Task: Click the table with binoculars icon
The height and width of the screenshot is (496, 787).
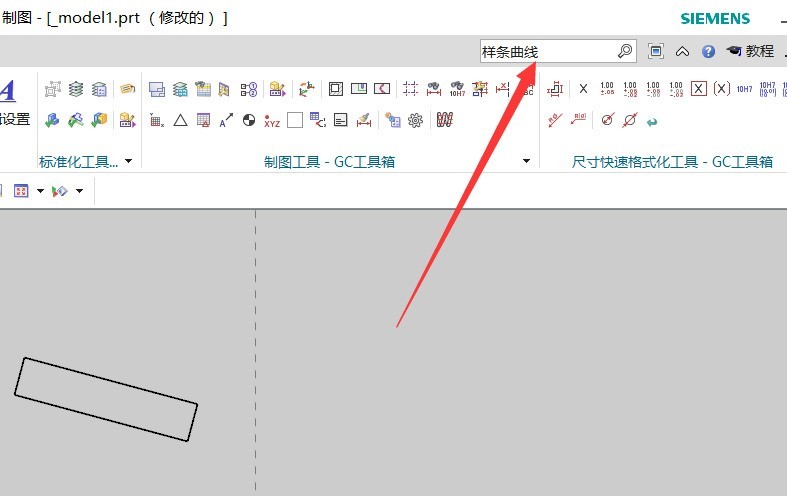Action: pos(203,89)
